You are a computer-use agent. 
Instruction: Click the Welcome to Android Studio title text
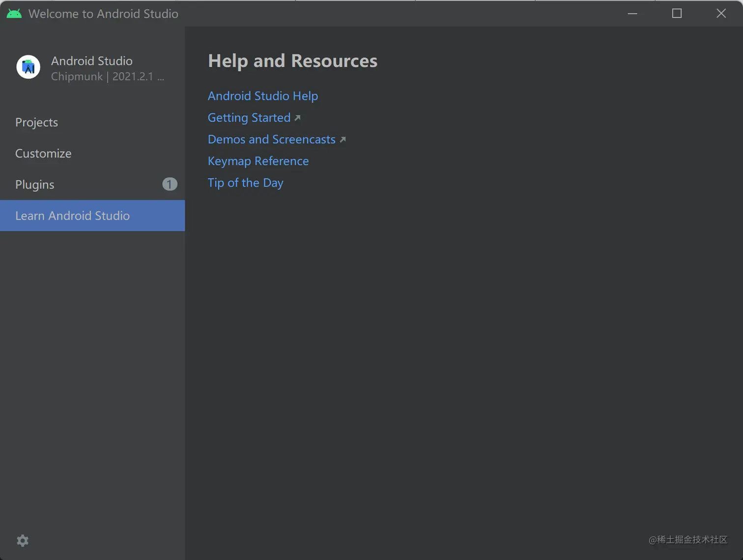103,14
